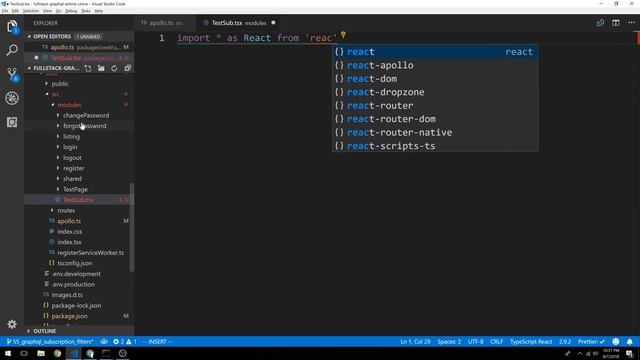Open the Windows Action Center
This screenshot has width=640, height=360.
point(629,353)
